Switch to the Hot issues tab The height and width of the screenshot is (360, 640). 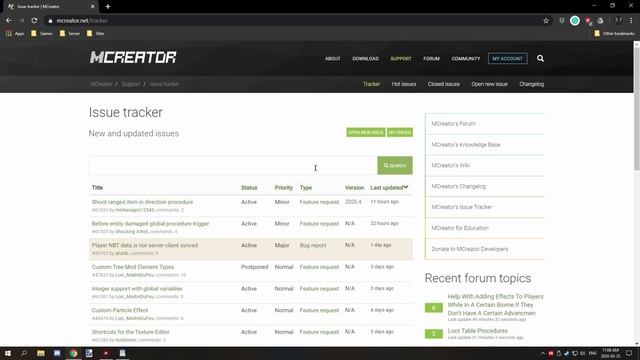pos(404,84)
